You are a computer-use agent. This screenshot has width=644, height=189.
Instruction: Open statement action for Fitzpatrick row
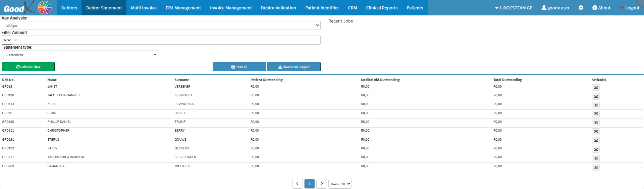point(596,105)
